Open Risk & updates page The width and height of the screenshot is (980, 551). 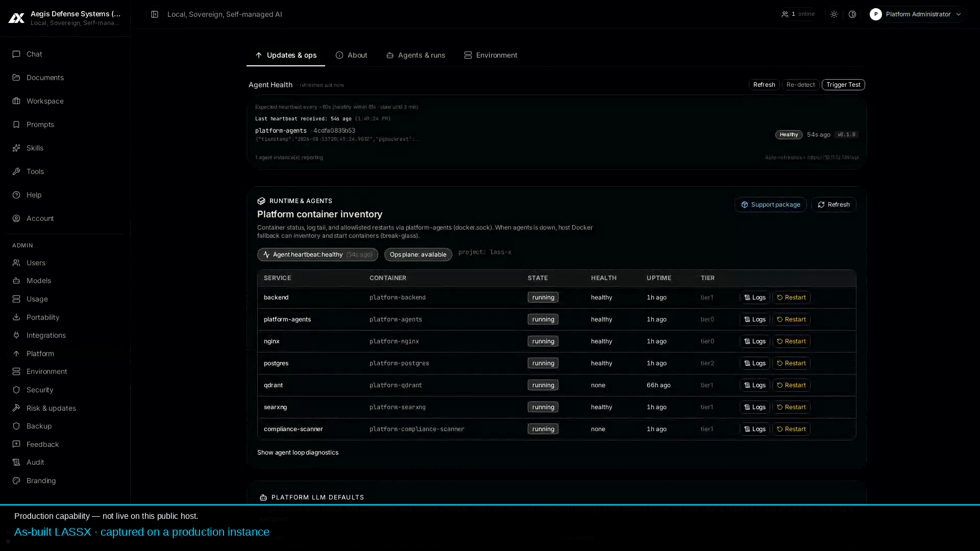65,408
